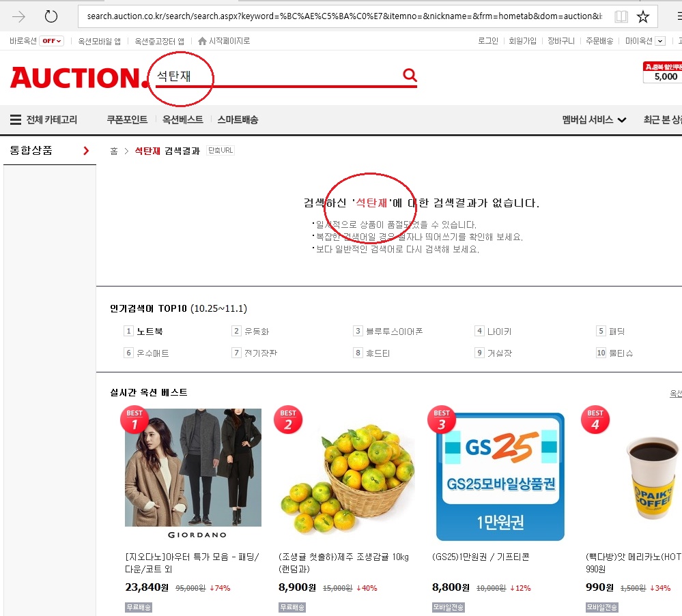This screenshot has width=682, height=616.
Task: Toggle the 바로옥션 OFF switch
Action: [51, 41]
